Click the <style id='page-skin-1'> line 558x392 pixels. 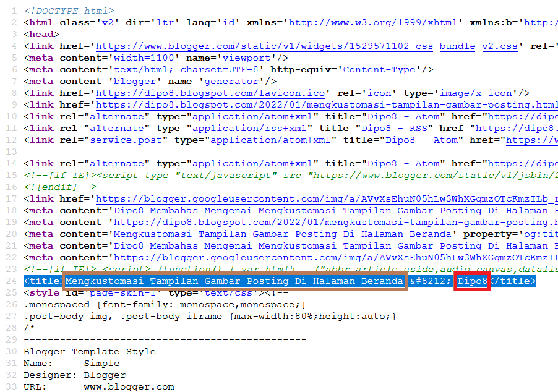click(x=156, y=292)
